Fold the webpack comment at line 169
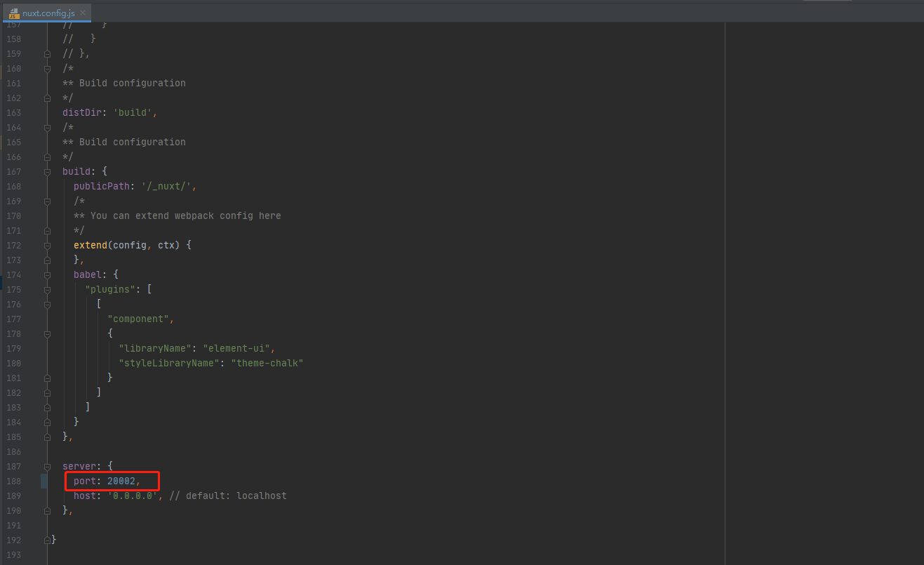The height and width of the screenshot is (565, 924). click(x=47, y=201)
